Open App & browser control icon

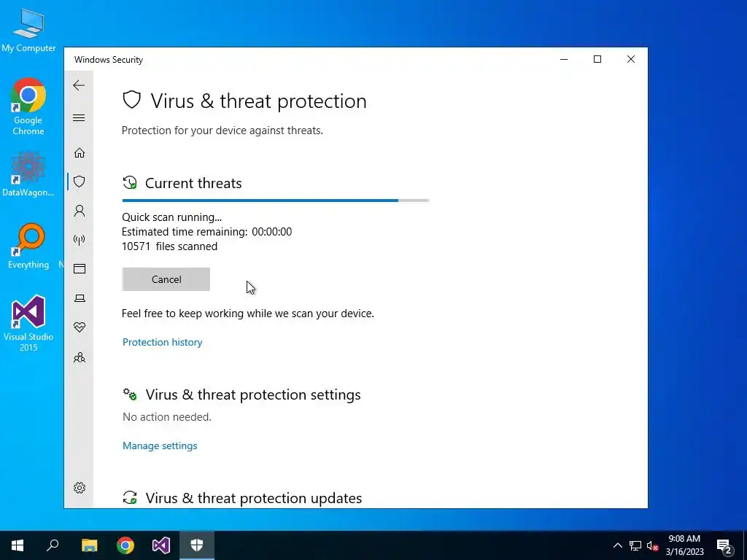tap(79, 268)
